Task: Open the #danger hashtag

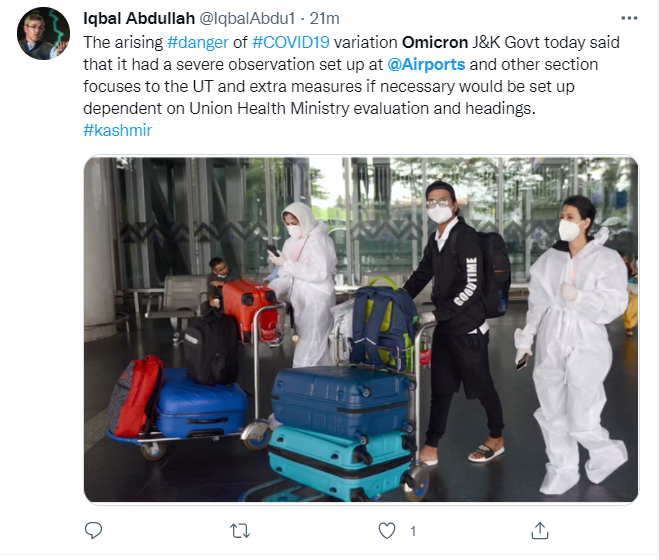Action: tap(198, 42)
